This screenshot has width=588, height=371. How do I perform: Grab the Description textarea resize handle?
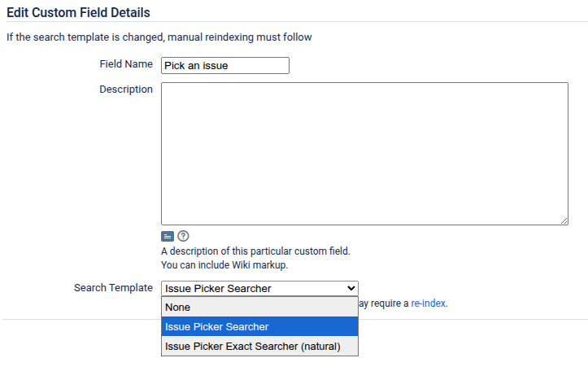pos(564,220)
